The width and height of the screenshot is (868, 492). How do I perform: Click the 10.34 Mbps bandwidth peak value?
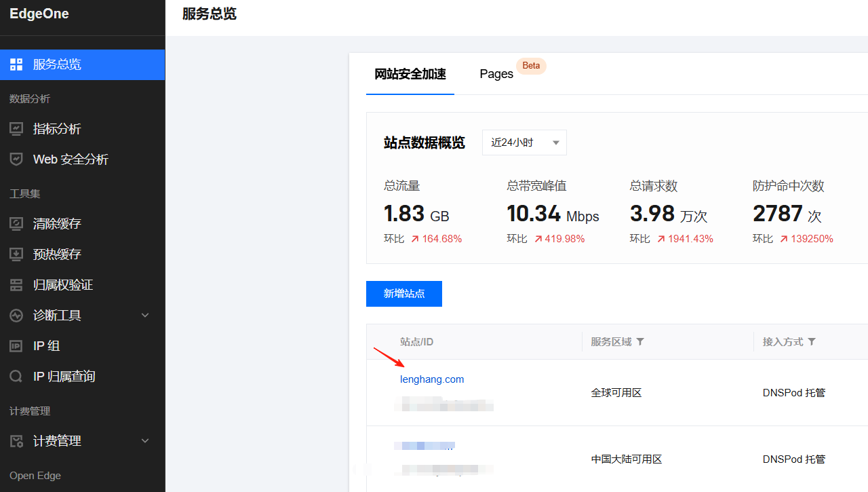pyautogui.click(x=553, y=214)
